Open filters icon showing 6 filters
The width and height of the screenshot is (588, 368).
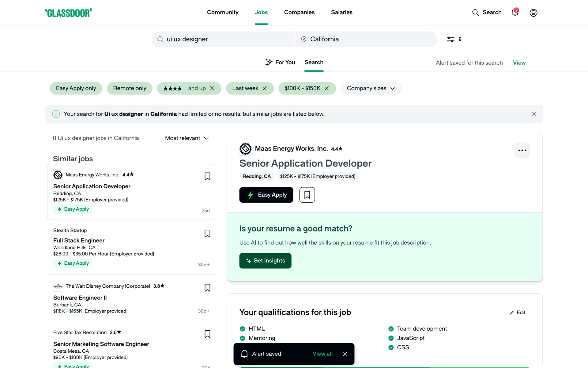[454, 39]
